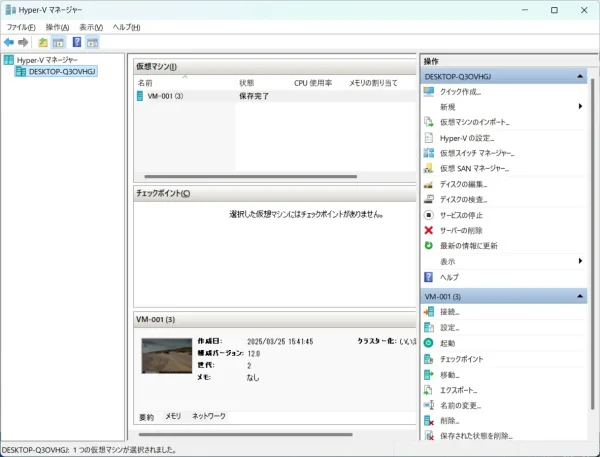This screenshot has width=600, height=457.
Task: Click the ヘルプ icon in the actions pane
Action: pos(429,277)
